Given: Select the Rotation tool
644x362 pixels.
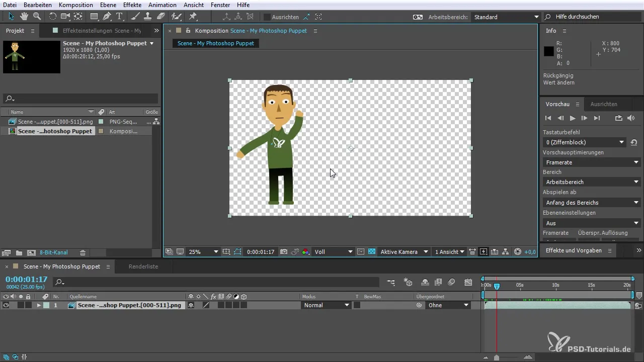Looking at the screenshot, I should tap(53, 16).
